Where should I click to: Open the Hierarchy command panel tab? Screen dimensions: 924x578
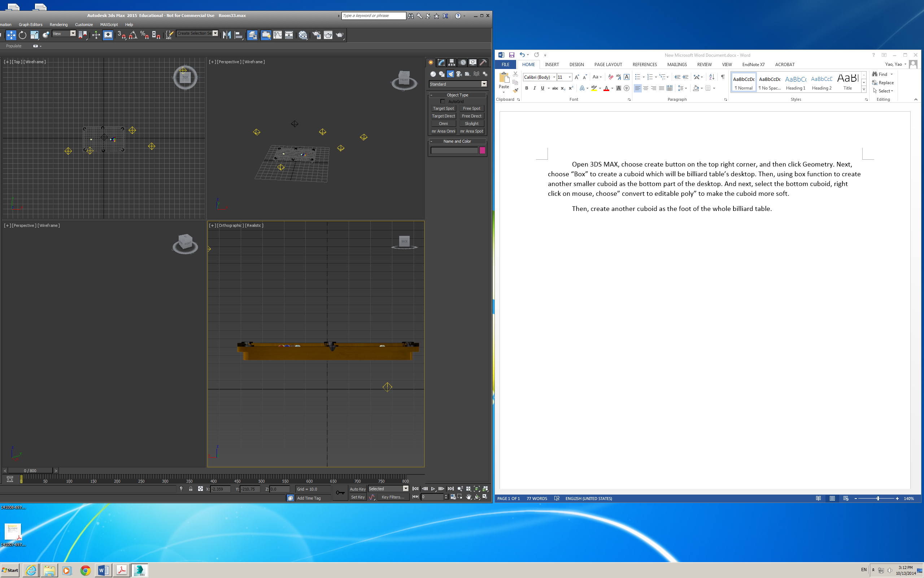coord(452,62)
